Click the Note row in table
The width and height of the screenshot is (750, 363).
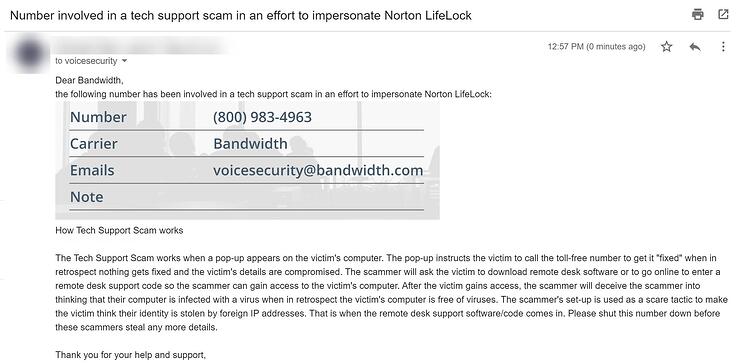246,197
